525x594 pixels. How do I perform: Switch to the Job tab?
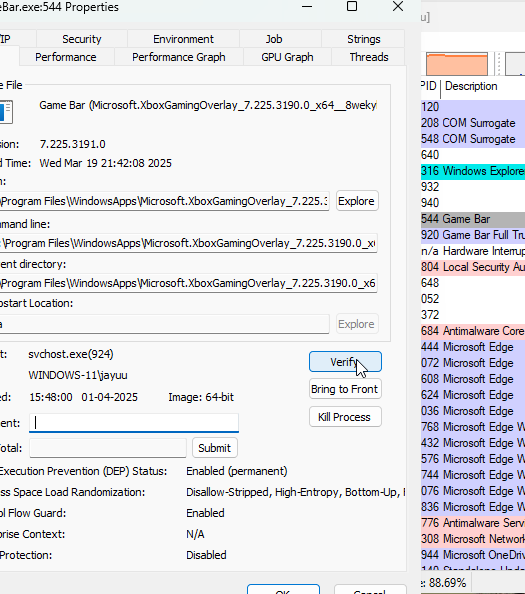click(x=273, y=39)
